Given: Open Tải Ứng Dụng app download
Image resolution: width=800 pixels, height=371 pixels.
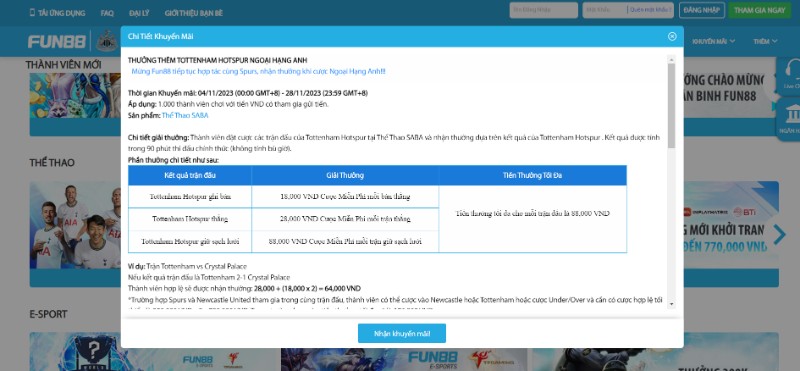Looking at the screenshot, I should (x=57, y=13).
